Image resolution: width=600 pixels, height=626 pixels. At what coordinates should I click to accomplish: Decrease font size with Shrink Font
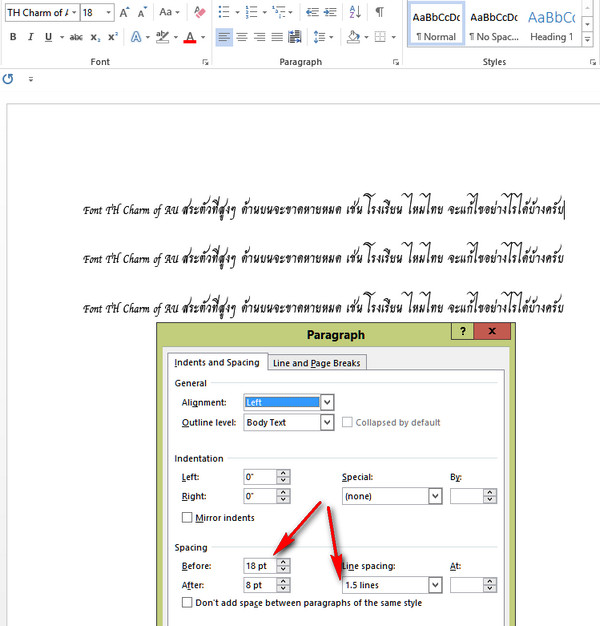142,13
